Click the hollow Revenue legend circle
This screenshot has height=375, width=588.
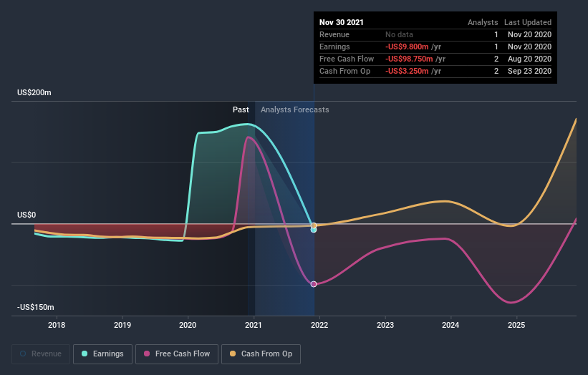coord(23,354)
